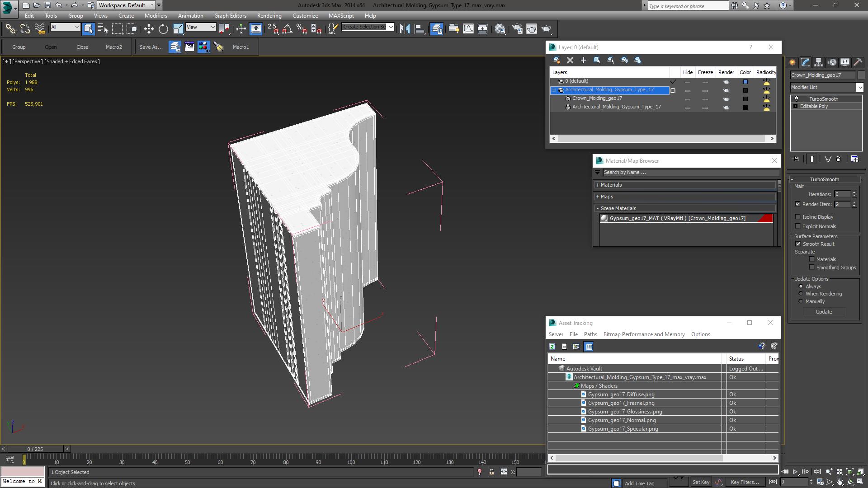The width and height of the screenshot is (868, 488).
Task: Open the Utilities hammer panel tab
Action: (x=858, y=62)
